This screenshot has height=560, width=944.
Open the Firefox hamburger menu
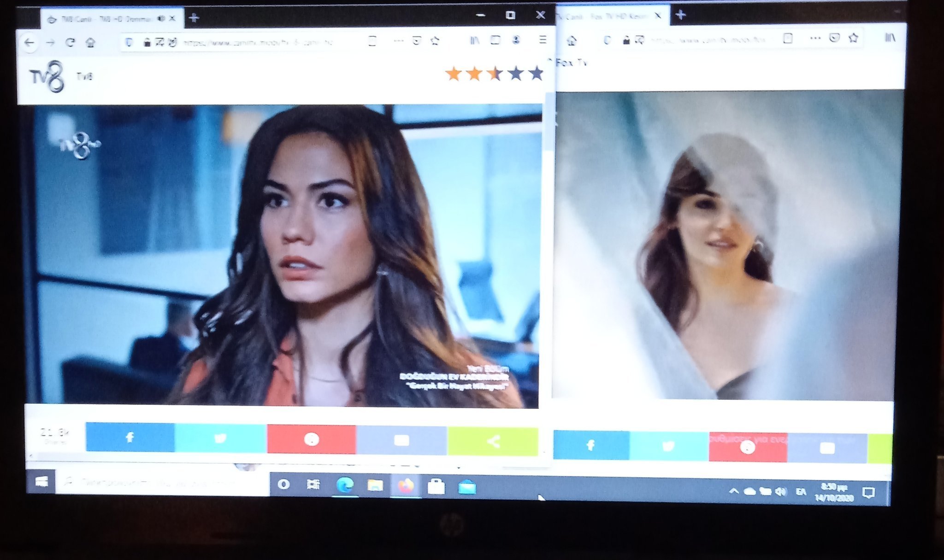[543, 40]
